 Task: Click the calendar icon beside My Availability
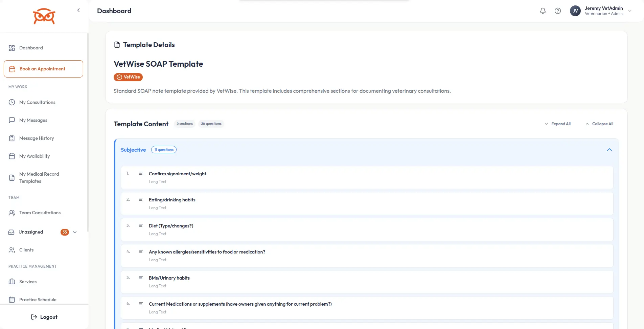click(x=12, y=156)
